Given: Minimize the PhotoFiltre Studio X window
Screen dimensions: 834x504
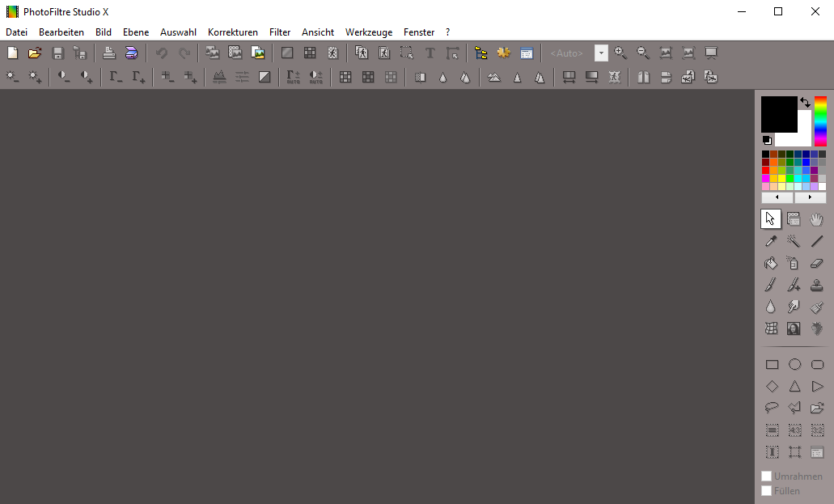Looking at the screenshot, I should [x=742, y=11].
